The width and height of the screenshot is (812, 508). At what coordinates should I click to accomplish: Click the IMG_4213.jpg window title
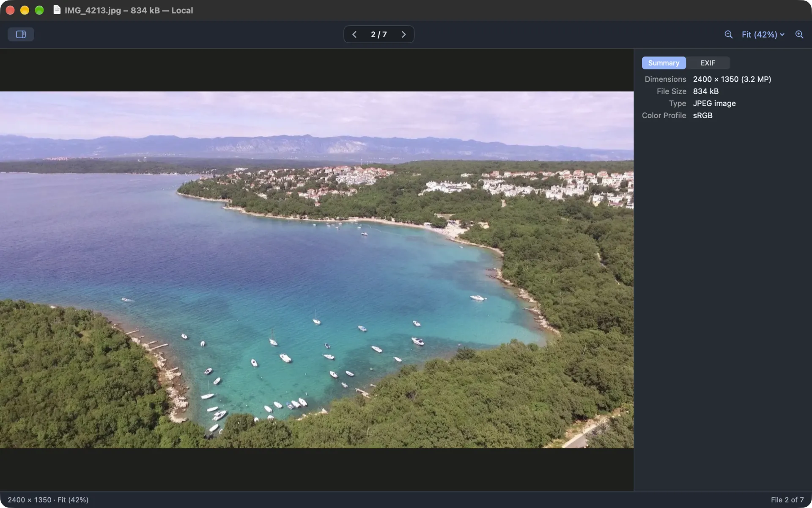[129, 10]
